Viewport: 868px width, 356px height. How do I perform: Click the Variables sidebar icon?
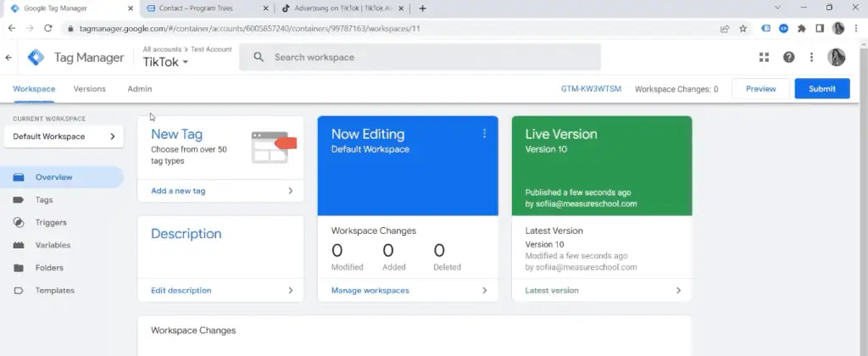point(19,245)
